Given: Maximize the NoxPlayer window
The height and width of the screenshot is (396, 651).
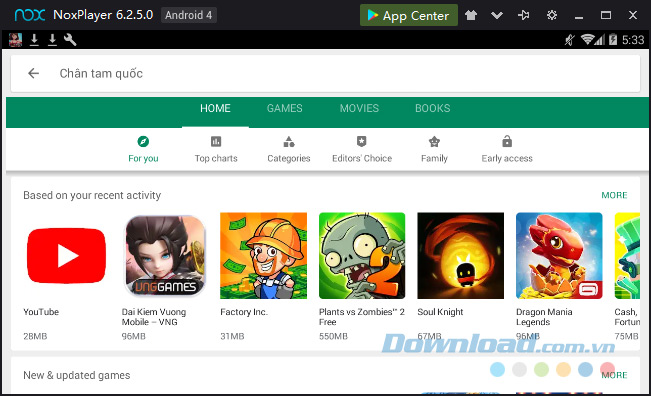Looking at the screenshot, I should point(606,15).
